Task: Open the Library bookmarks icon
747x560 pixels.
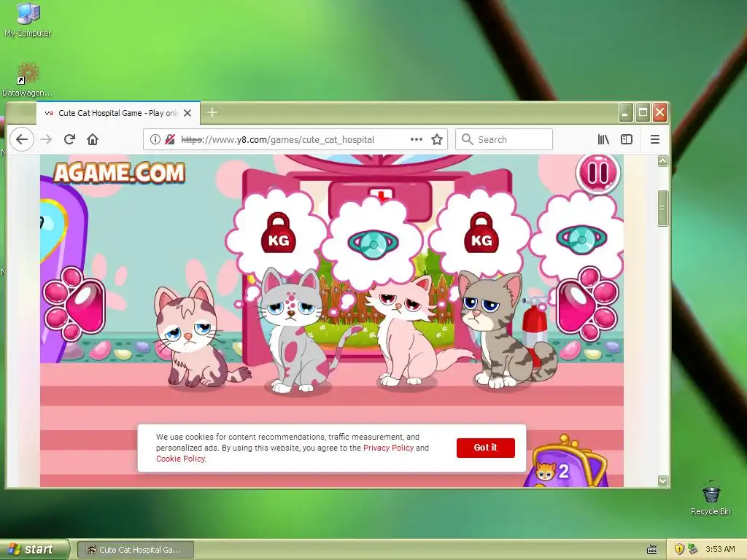Action: (603, 139)
